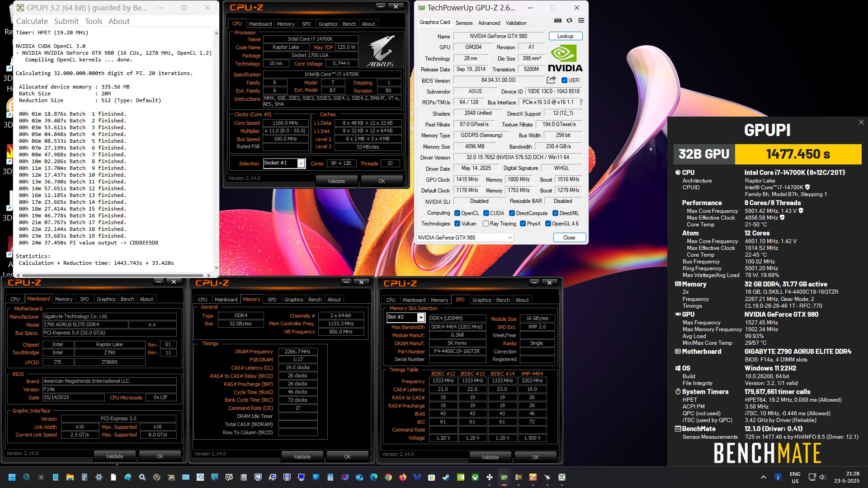Viewport: 868px width, 488px height.
Task: Click Validate in the top CPU-Z CPU window
Action: [336, 181]
